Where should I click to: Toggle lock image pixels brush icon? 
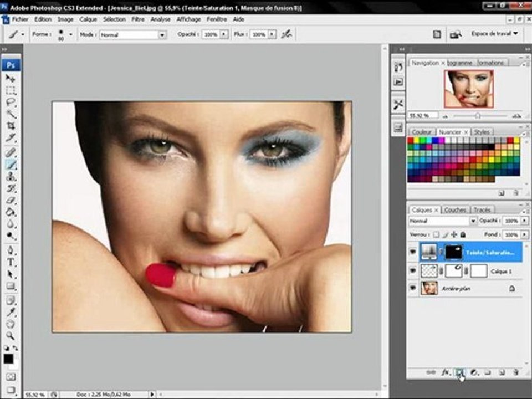click(446, 234)
